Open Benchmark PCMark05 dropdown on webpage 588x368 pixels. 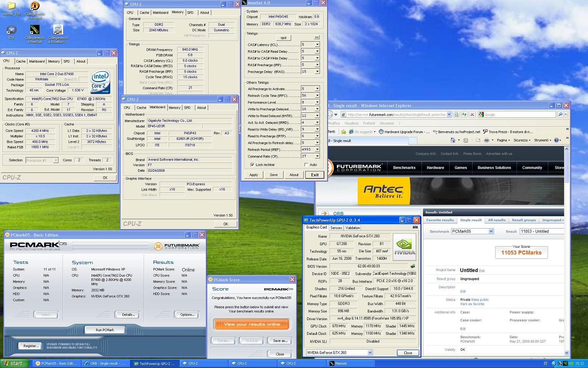coord(491,231)
